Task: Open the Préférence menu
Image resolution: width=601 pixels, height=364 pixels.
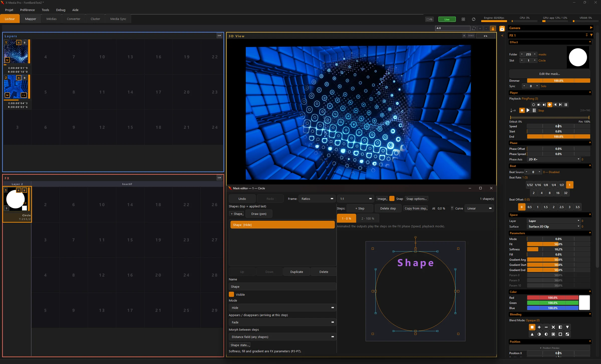Action: click(27, 10)
